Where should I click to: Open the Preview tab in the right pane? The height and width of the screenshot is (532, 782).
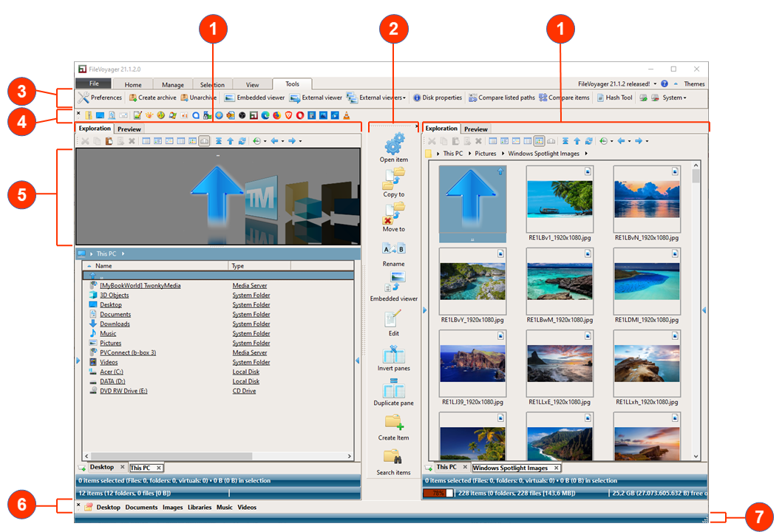pyautogui.click(x=476, y=129)
